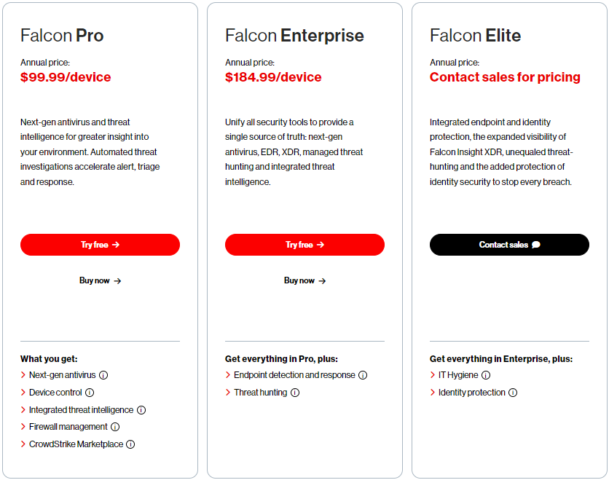Expand the Device control feature item
Screen dimensions: 609x480
54,392
